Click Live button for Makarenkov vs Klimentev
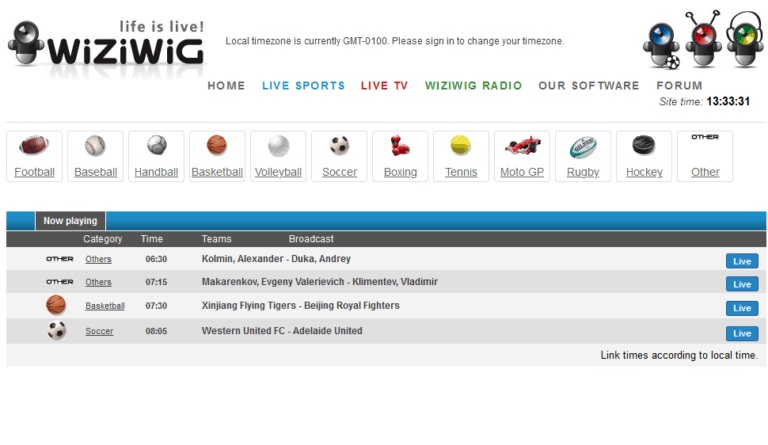The height and width of the screenshot is (445, 768). point(742,284)
